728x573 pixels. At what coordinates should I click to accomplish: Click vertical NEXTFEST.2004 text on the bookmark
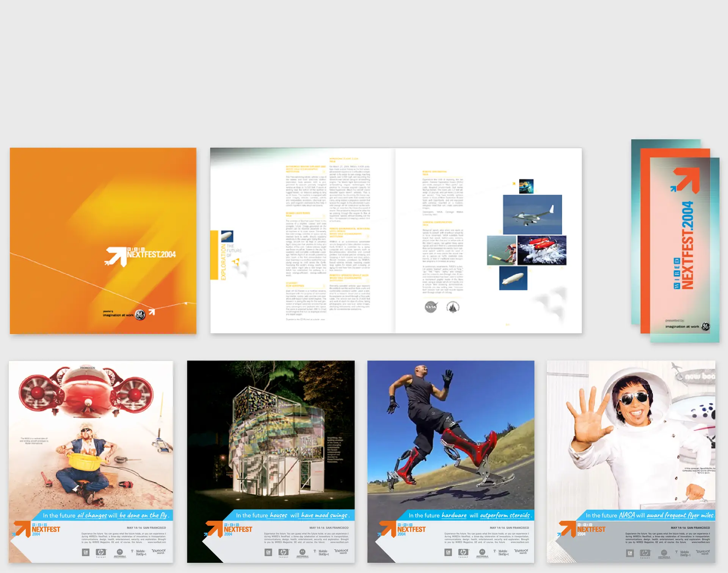tap(687, 245)
